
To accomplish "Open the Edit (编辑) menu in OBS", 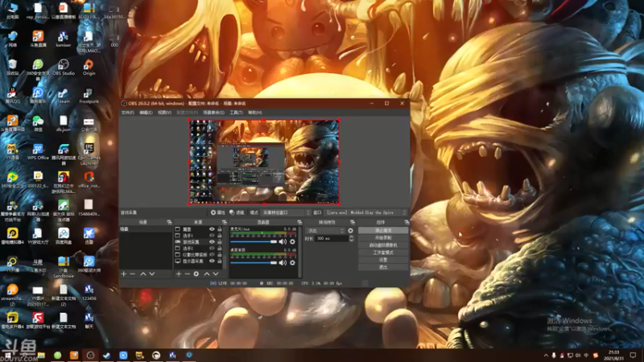I will 146,113.
